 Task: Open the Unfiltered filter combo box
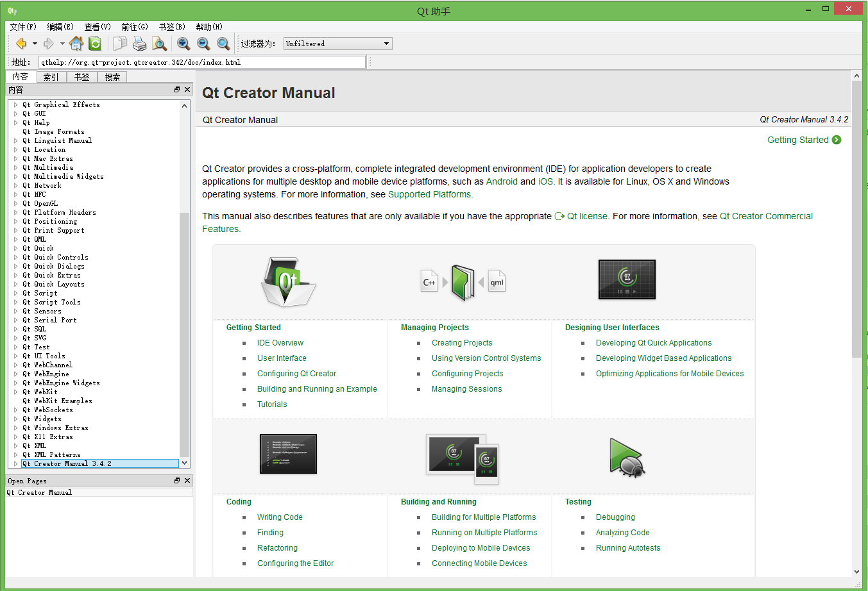[337, 44]
